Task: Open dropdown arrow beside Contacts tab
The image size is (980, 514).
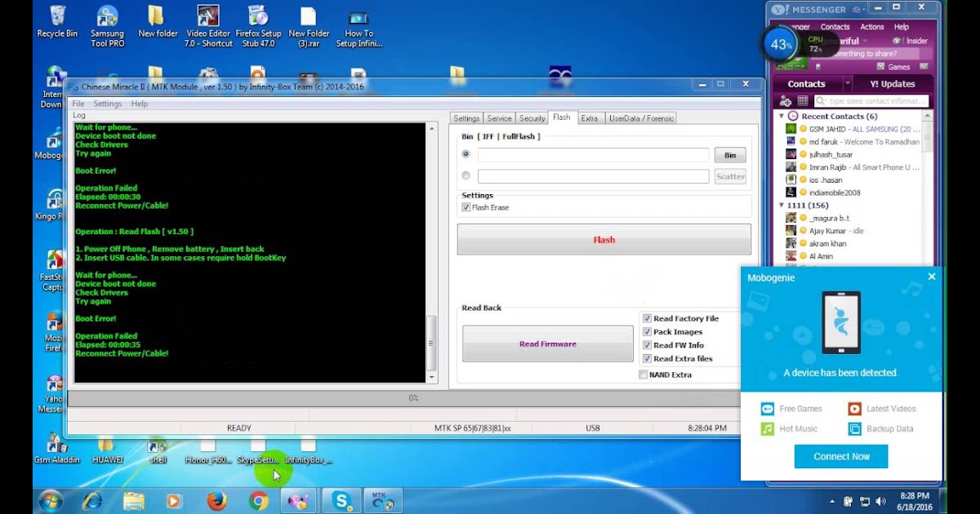Action: pos(847,84)
